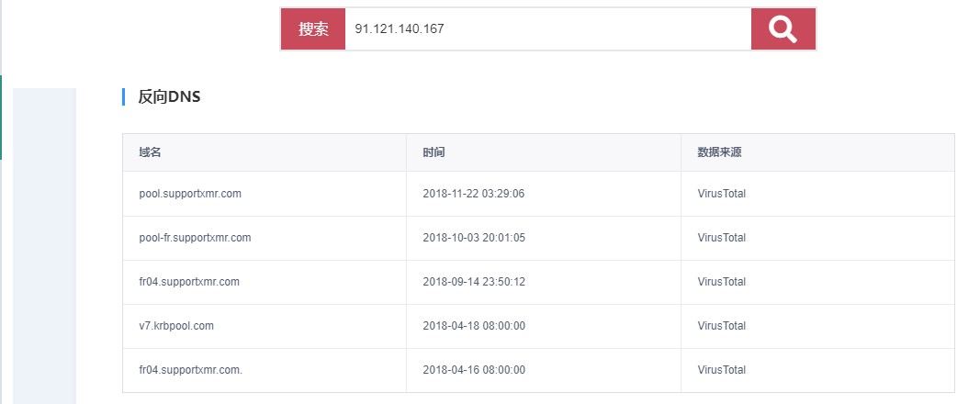Open pool.supportxmr.com domain entry
Viewport: 980px width, 404px height.
(x=190, y=194)
